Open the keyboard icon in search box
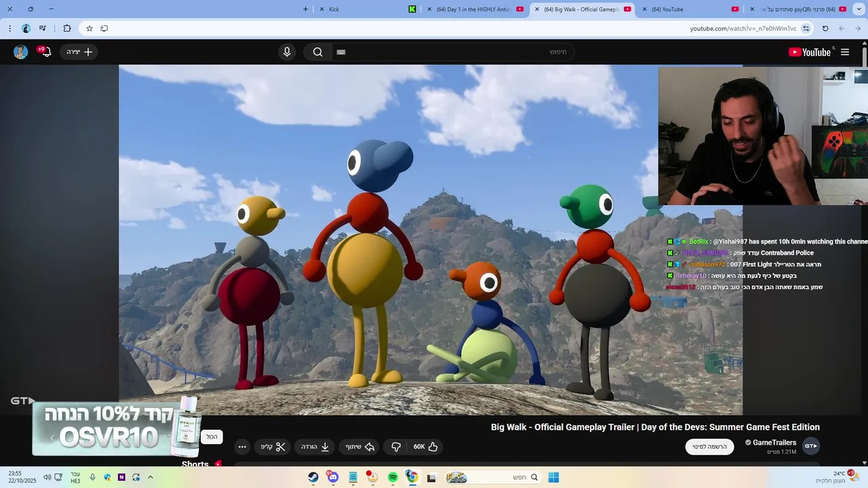The image size is (868, 488). click(341, 52)
